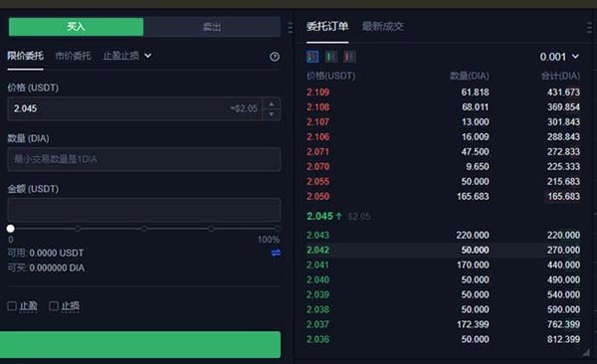597x364 pixels.
Task: Show both bids and asks view icon
Action: 312,57
